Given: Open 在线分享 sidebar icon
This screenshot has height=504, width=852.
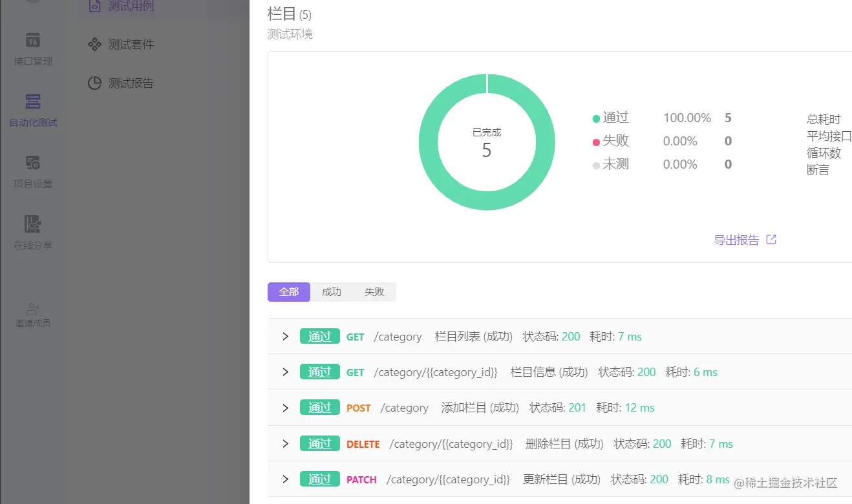Looking at the screenshot, I should pos(33,224).
